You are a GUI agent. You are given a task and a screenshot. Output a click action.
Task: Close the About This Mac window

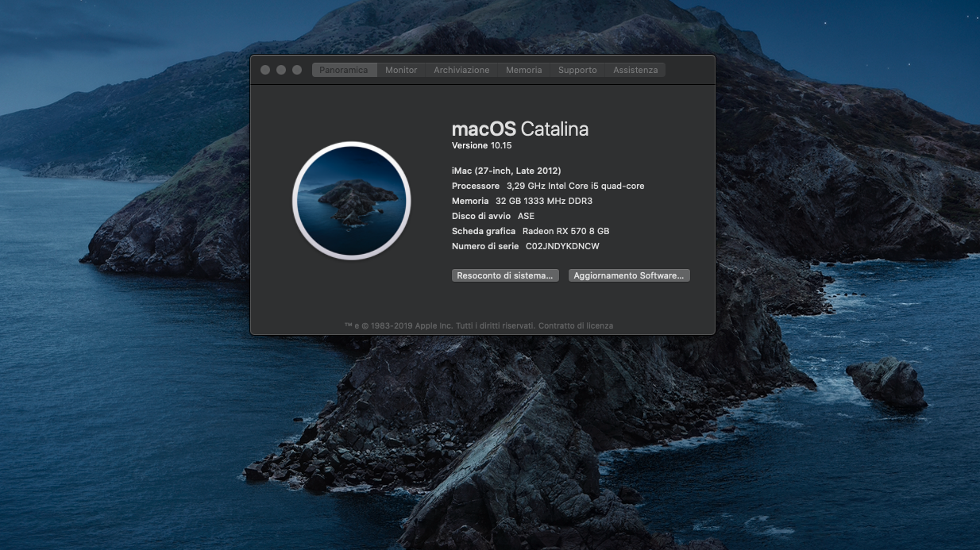point(265,70)
